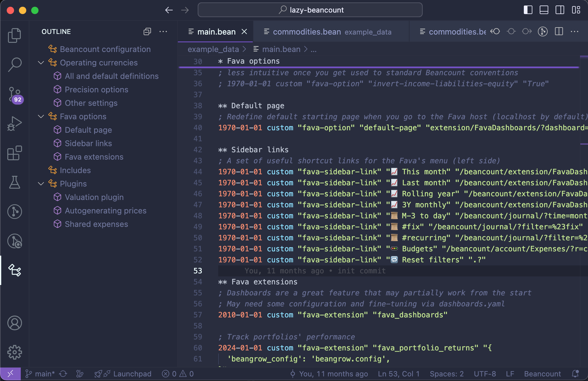Select Shared expenses outline item
Image resolution: width=588 pixels, height=381 pixels.
[96, 224]
